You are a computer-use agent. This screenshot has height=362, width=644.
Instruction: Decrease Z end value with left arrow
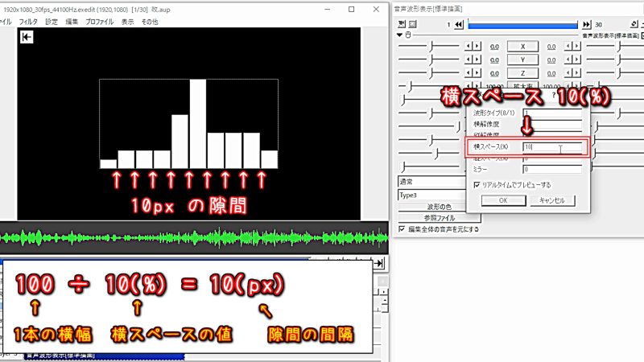click(x=568, y=73)
